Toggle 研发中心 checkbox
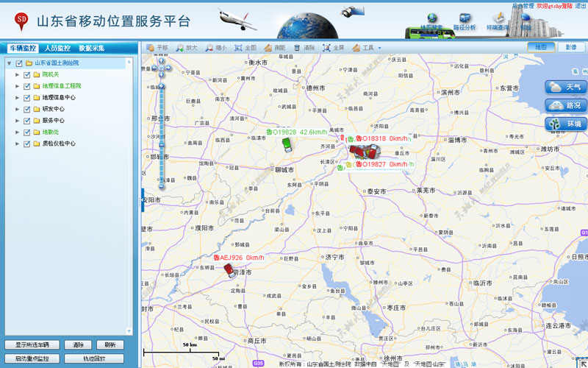Viewport: 588px width, 368px height. click(26, 109)
